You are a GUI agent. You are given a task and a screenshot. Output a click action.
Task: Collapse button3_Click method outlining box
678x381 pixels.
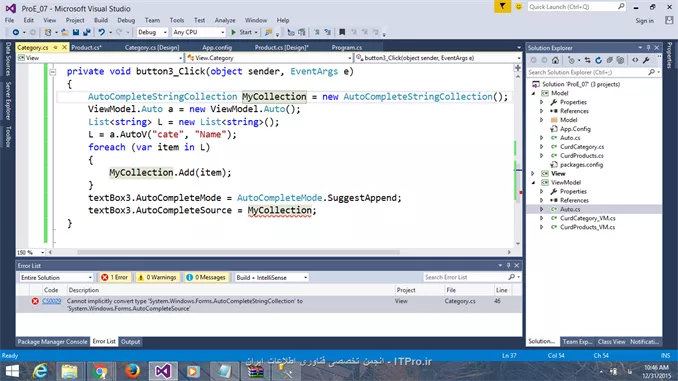[x=53, y=72]
